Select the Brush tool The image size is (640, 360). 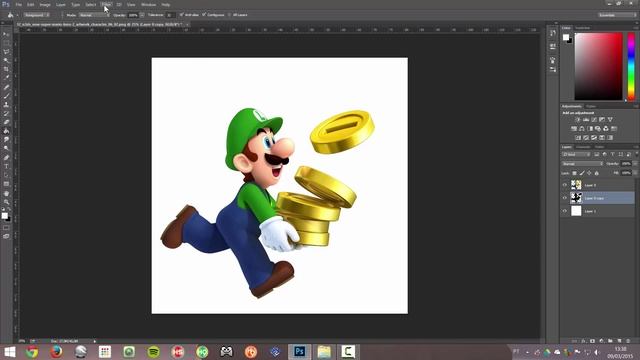coord(6,96)
